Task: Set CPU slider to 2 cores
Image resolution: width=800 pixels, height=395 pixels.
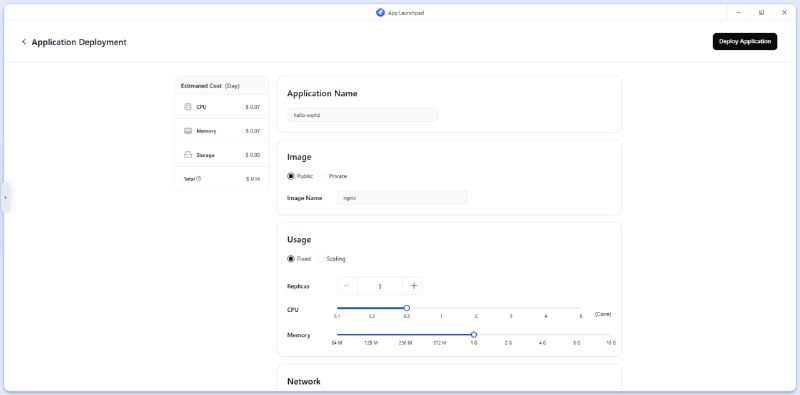Action: point(476,308)
